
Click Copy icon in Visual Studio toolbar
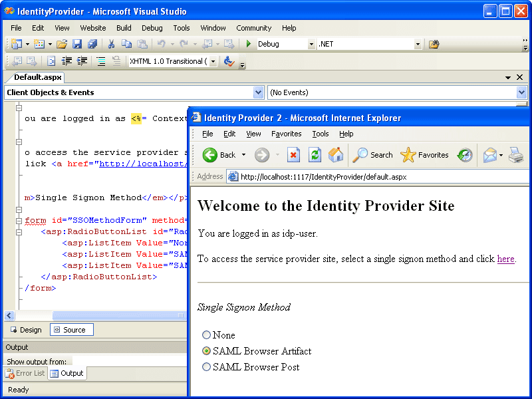[126, 44]
